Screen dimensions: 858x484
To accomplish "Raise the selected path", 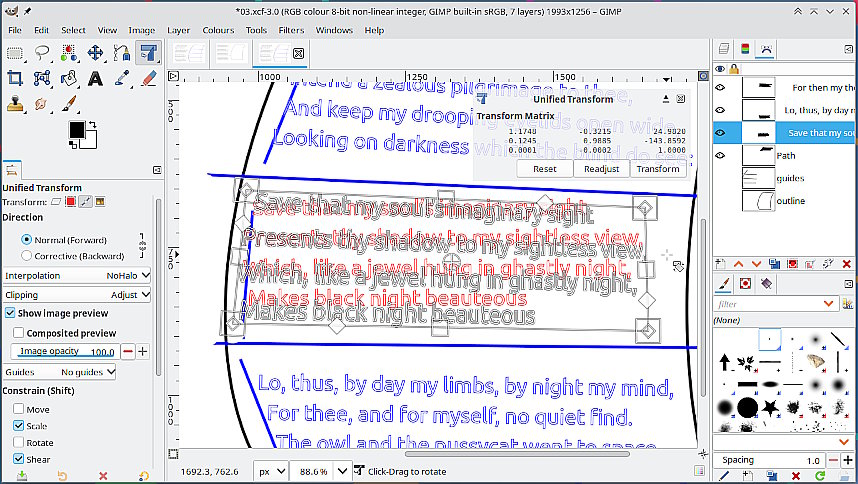I will click(738, 264).
